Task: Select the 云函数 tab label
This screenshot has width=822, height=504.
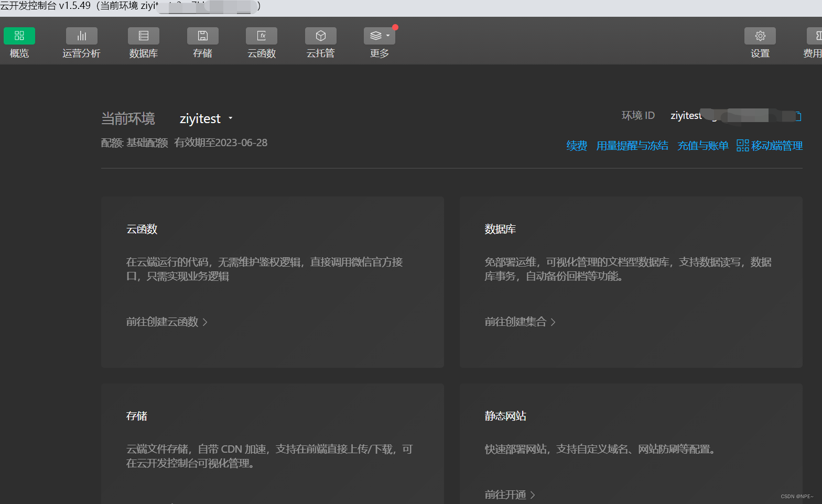Action: click(262, 53)
